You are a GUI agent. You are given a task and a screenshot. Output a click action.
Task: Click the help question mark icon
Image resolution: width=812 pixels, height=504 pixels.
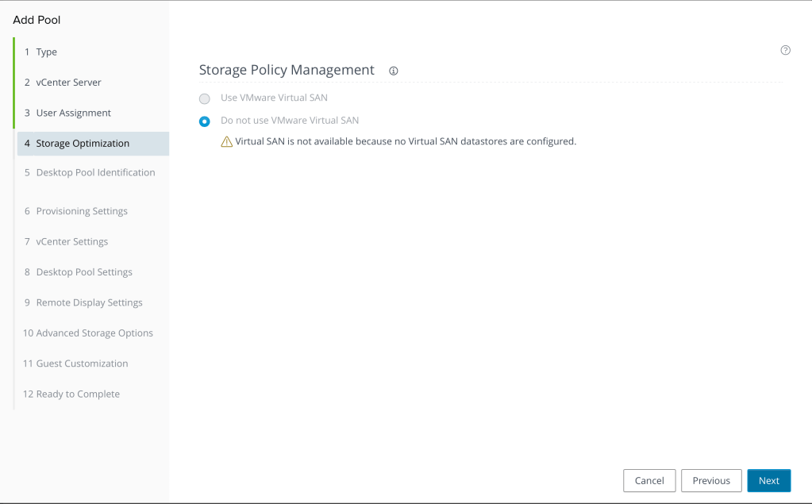click(785, 50)
